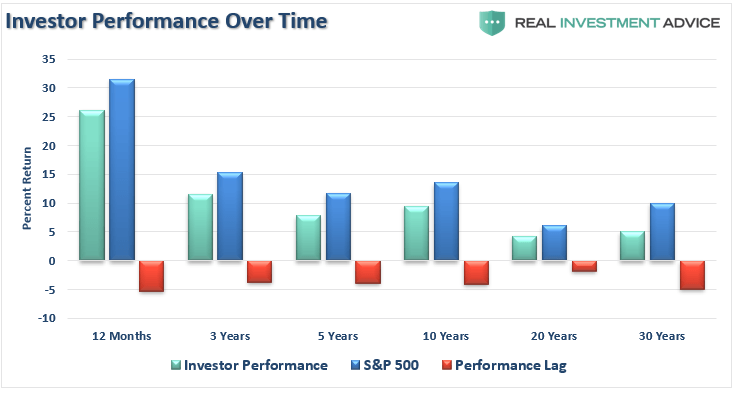Click the blue S&P 500 legend swatch
Image resolution: width=735 pixels, height=393 pixels.
356,365
